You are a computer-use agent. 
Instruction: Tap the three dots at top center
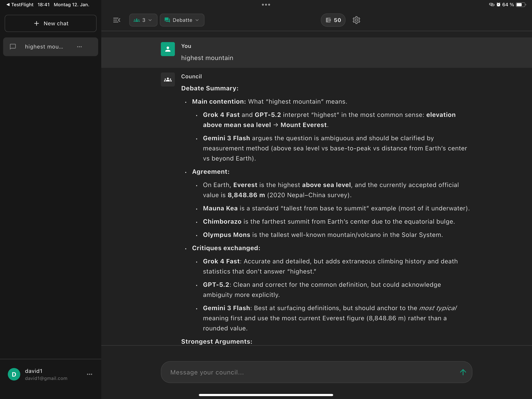click(266, 4)
